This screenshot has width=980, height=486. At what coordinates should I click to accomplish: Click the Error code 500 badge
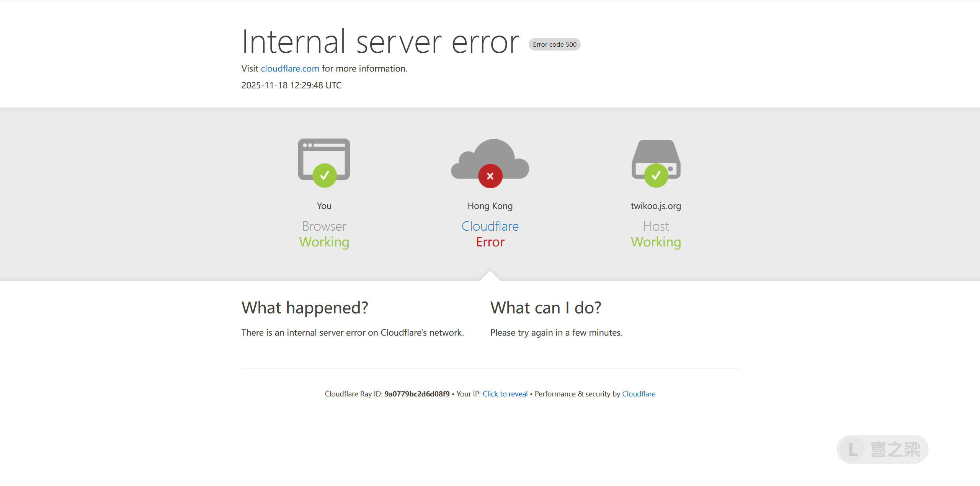tap(554, 44)
